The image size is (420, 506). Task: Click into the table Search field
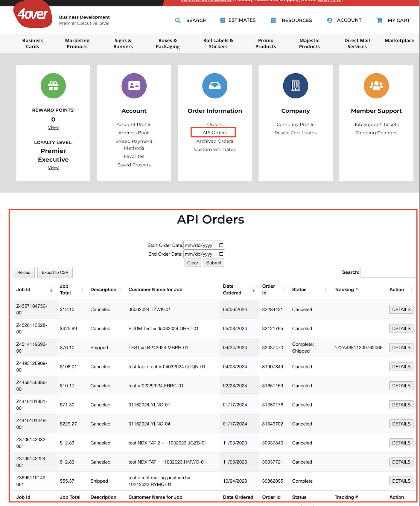(388, 272)
